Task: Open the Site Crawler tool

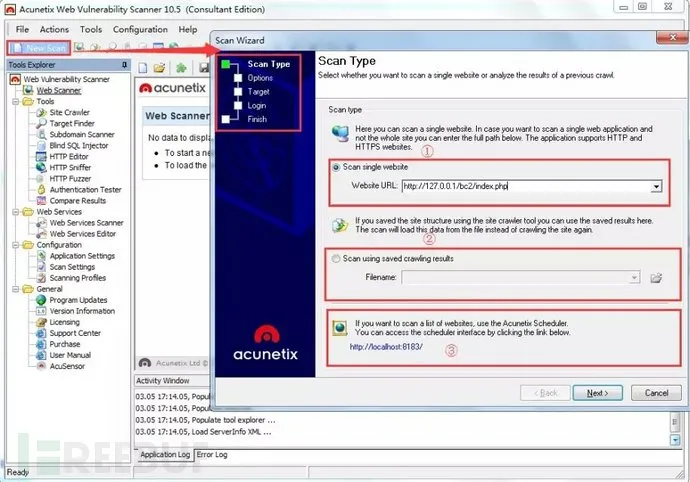Action: pos(70,112)
